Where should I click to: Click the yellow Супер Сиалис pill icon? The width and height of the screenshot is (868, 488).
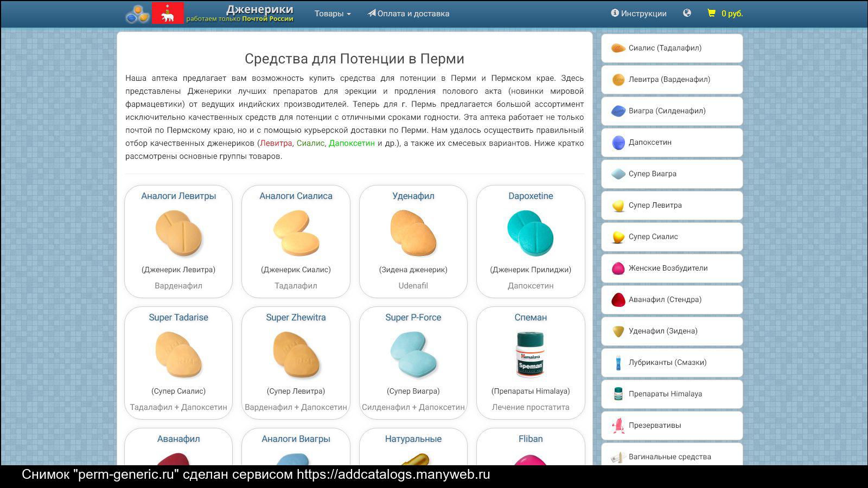(618, 237)
